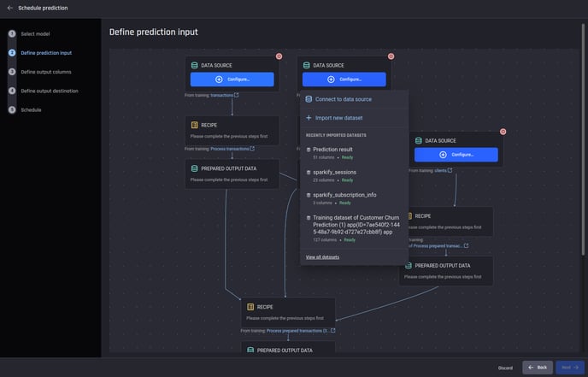This screenshot has width=588, height=377.
Task: Click the dataset icon beside sparkify_subscription_info
Action: 309,195
